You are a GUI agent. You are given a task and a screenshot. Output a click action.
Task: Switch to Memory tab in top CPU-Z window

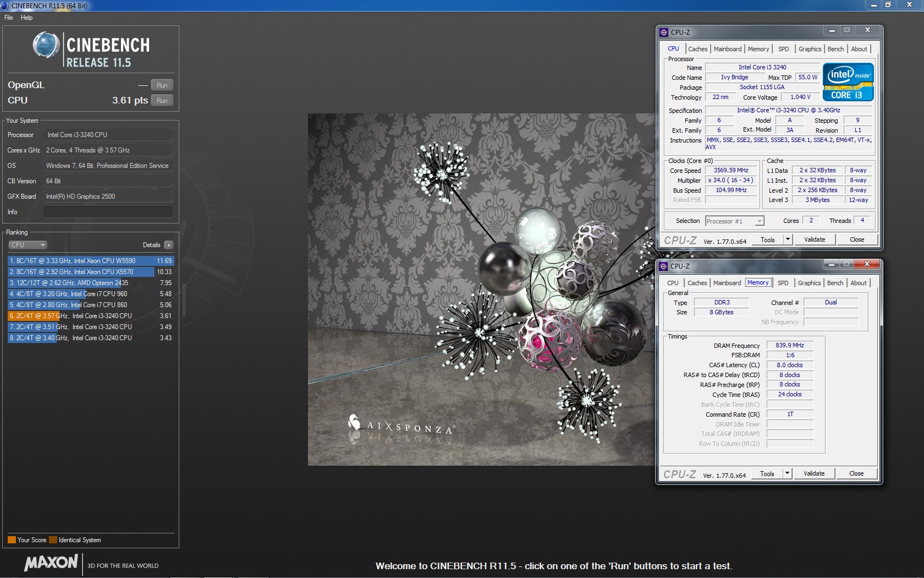coord(758,49)
